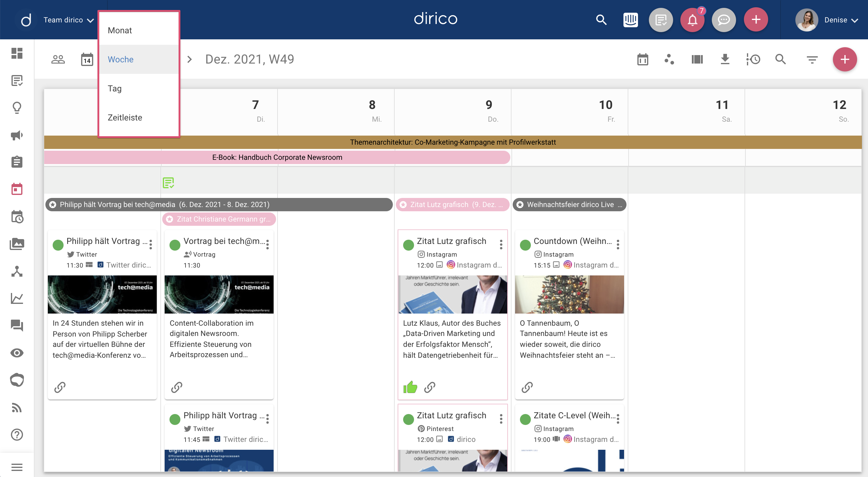Open the grey tasks checklist header button
This screenshot has width=868, height=477.
click(661, 20)
